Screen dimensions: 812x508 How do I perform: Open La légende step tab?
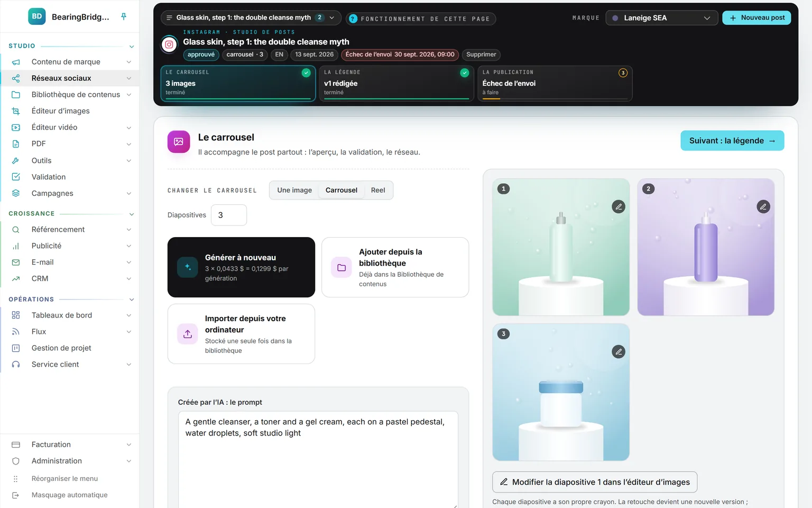[x=396, y=83]
